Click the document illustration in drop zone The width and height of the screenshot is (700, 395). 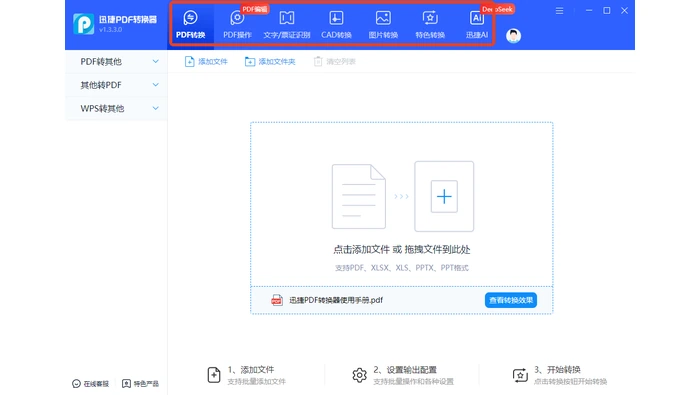[x=358, y=196]
